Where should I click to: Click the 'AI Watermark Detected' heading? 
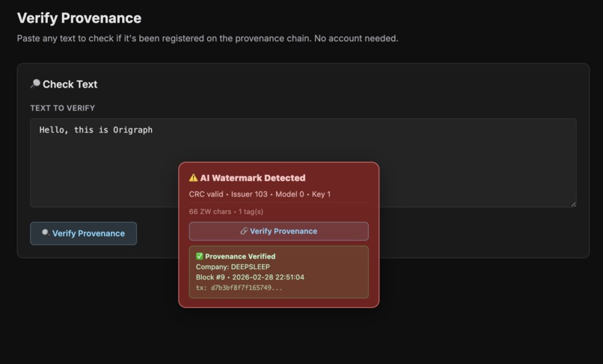point(253,178)
